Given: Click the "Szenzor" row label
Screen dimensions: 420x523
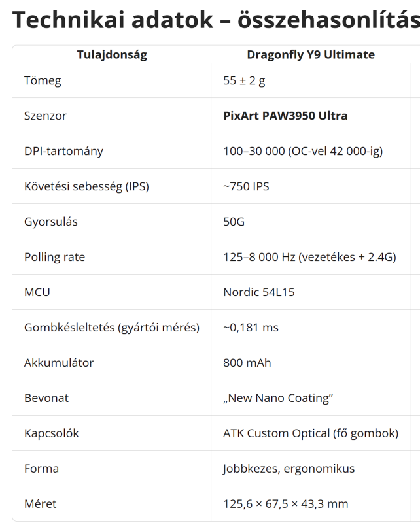Looking at the screenshot, I should 45,116.
